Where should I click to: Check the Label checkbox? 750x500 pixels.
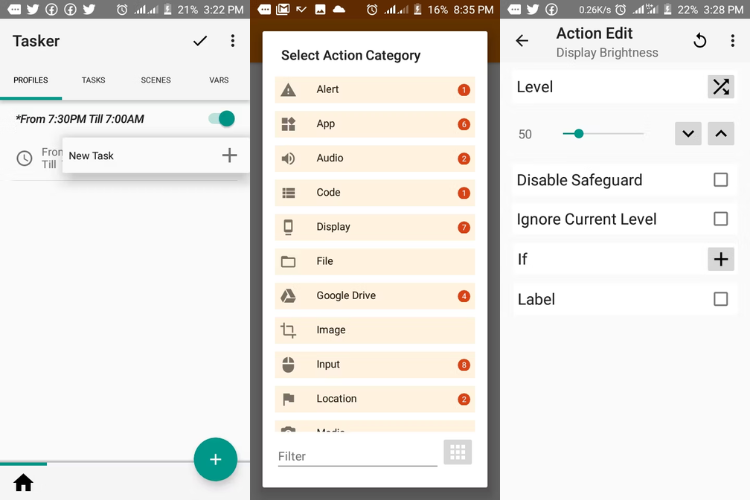click(x=720, y=299)
